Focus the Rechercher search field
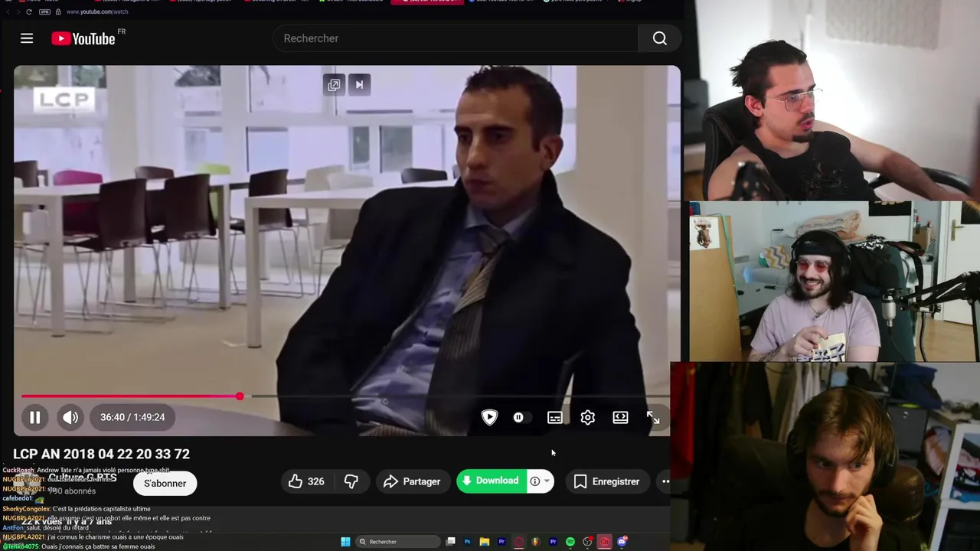 pyautogui.click(x=456, y=38)
